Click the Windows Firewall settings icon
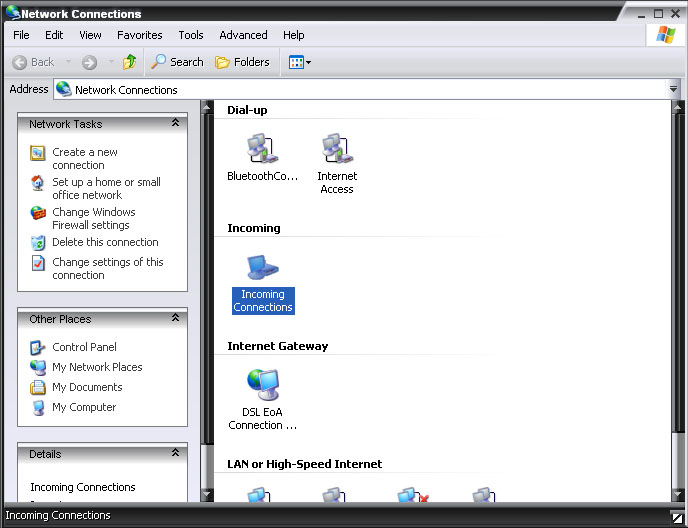Image resolution: width=688 pixels, height=528 pixels. (38, 213)
